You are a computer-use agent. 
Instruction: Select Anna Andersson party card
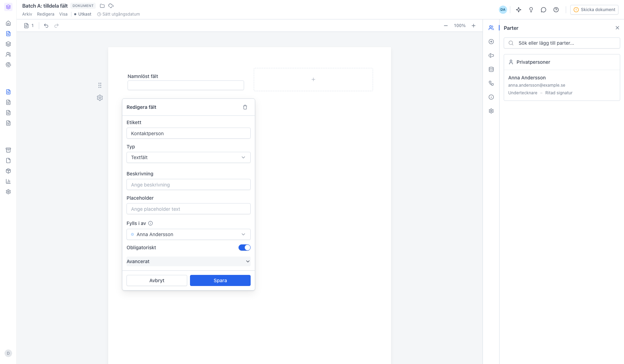(x=562, y=85)
